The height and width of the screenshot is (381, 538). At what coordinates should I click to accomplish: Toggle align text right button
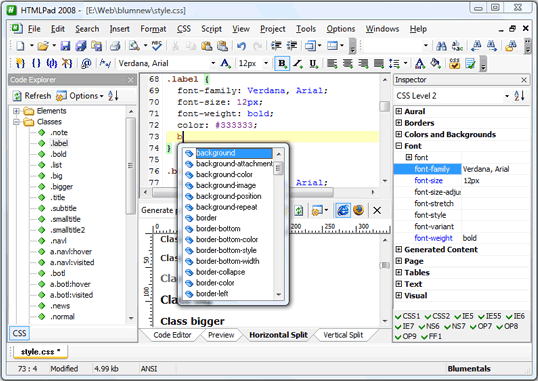pyautogui.click(x=363, y=64)
